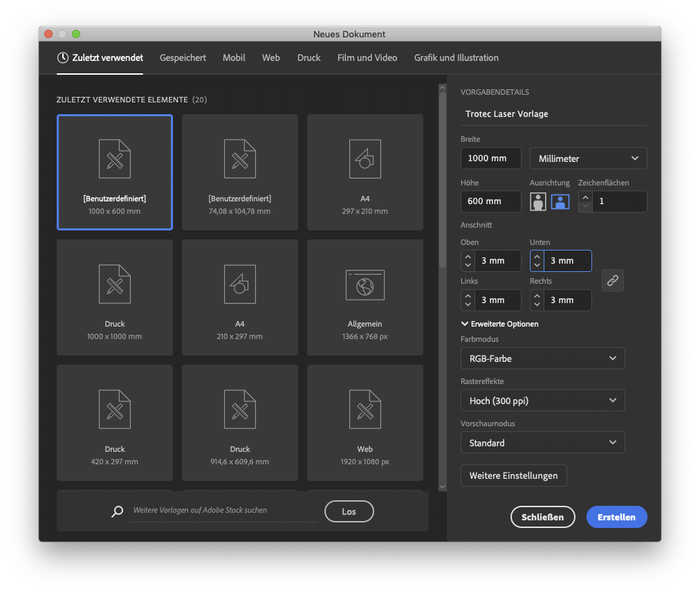This screenshot has height=593, width=700.
Task: Click the Breite input field
Action: tap(490, 158)
